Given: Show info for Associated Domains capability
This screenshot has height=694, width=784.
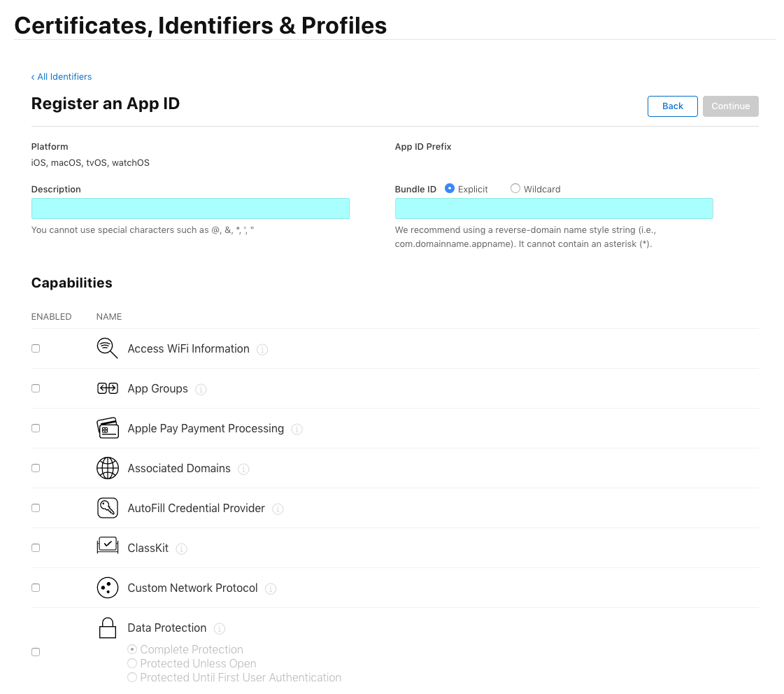Looking at the screenshot, I should click(x=243, y=469).
